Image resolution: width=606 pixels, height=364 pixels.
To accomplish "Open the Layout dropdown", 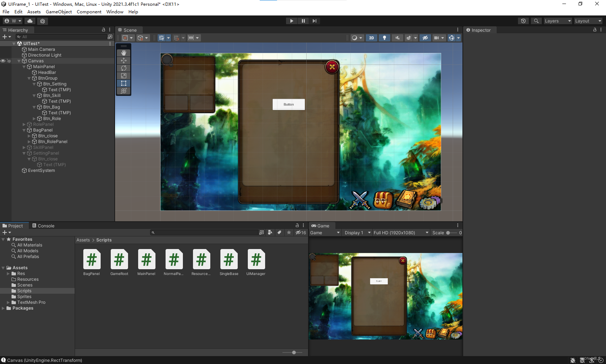I will click(x=588, y=21).
